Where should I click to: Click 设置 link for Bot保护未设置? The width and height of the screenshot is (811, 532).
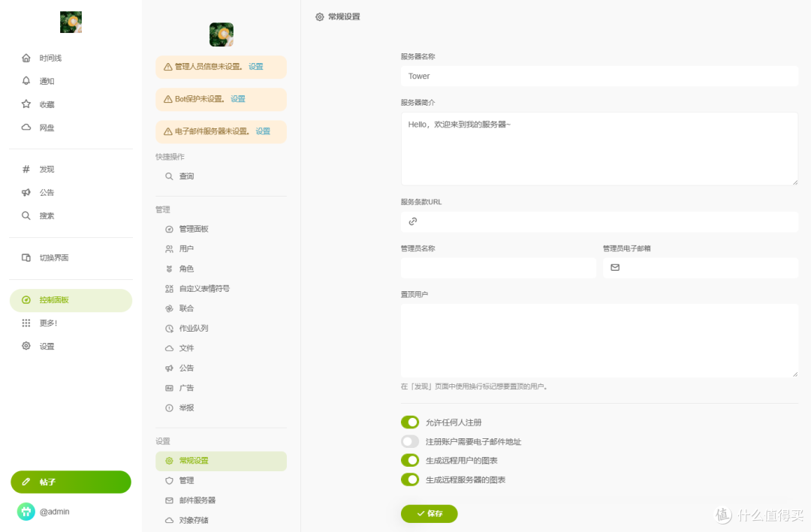tap(238, 99)
